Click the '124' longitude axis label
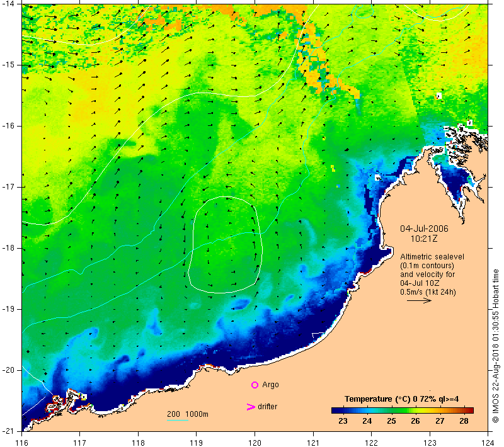Screen dimensions: 504x447 point(488,443)
